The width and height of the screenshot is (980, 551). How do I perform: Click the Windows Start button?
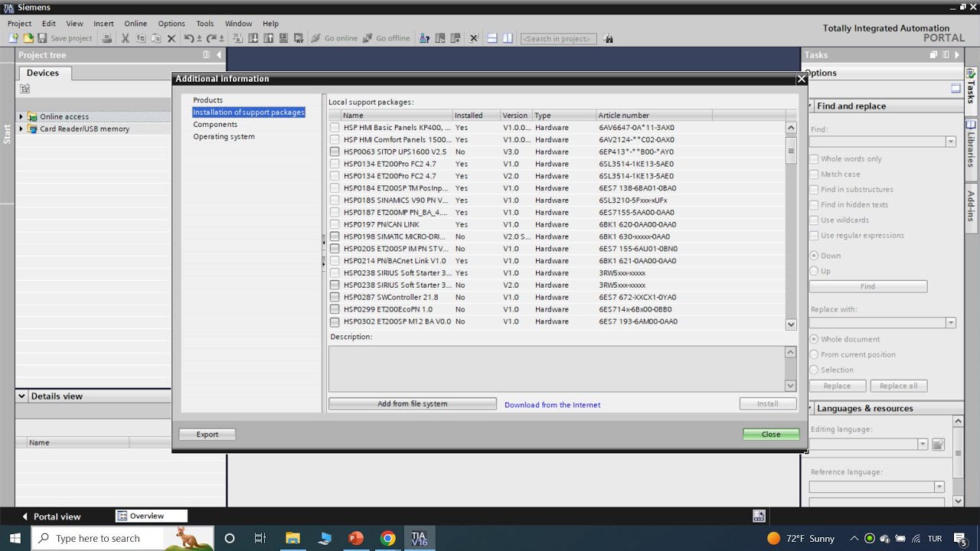(15, 538)
